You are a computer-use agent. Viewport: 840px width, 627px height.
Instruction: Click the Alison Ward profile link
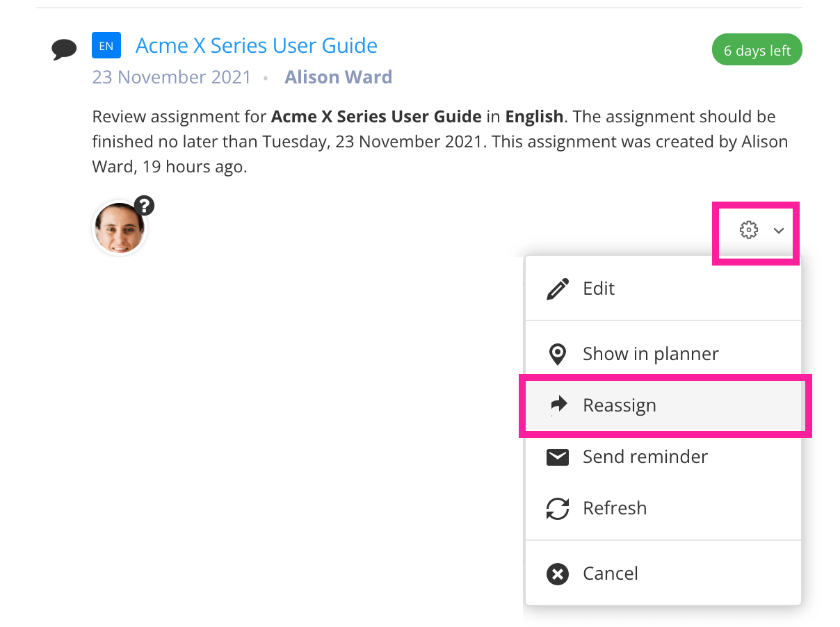point(339,76)
